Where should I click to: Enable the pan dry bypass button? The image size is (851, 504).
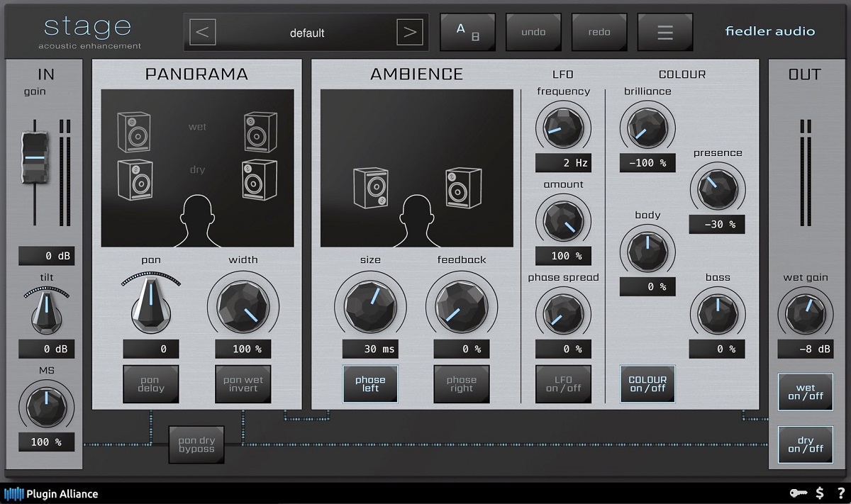pyautogui.click(x=196, y=444)
